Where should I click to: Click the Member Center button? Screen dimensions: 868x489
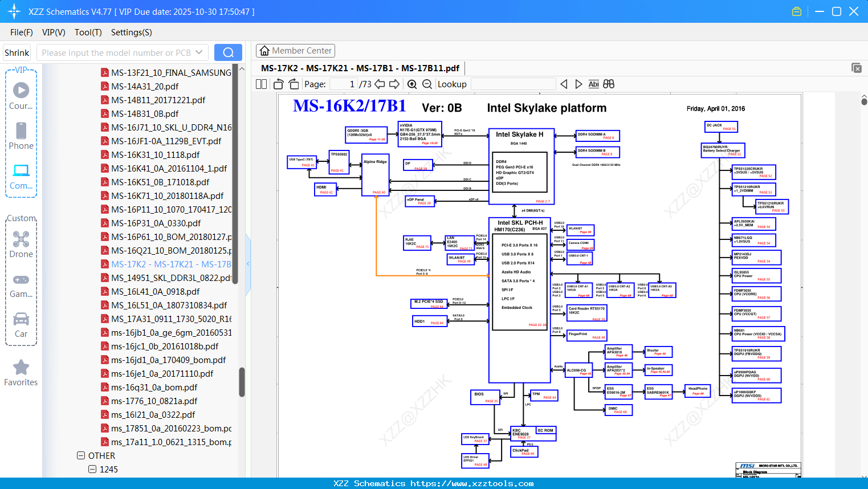pos(295,51)
